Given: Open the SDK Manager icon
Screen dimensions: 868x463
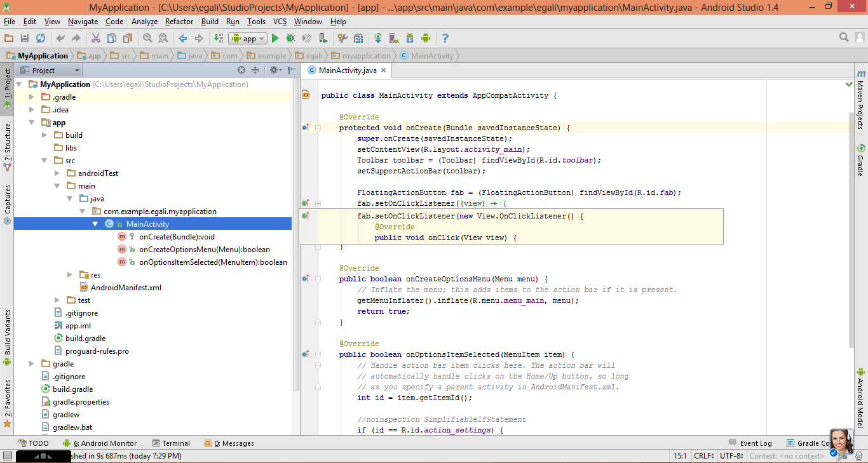Looking at the screenshot, I should point(410,39).
